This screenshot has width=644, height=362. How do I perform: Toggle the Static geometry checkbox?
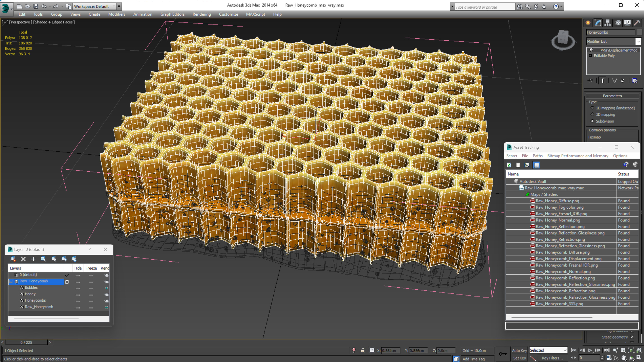(x=632, y=337)
